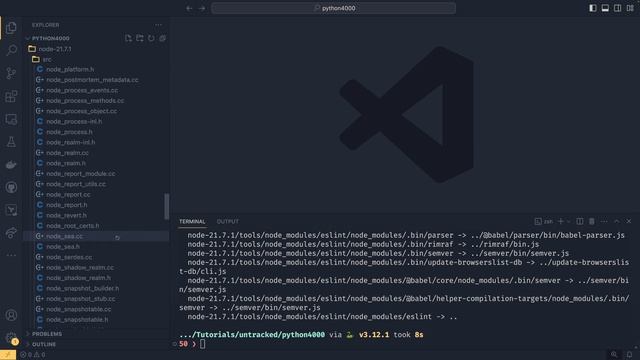
Task: Open node_realm.cc file
Action: [67, 153]
